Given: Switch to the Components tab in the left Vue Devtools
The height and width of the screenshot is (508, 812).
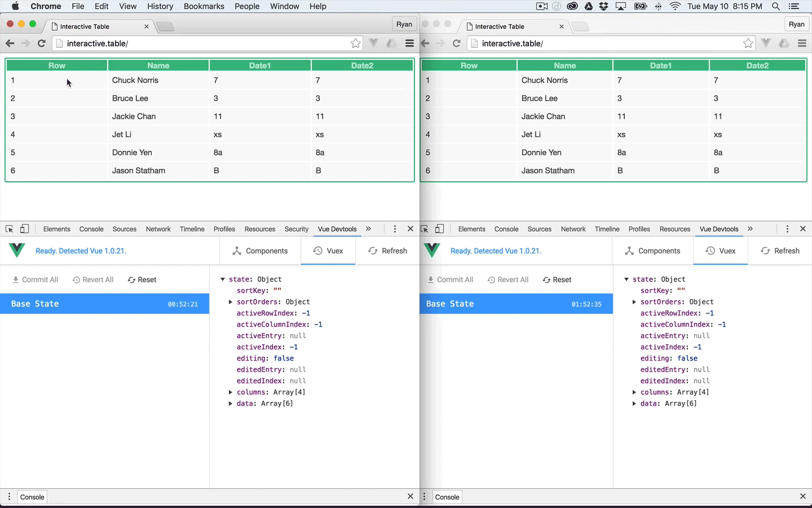Looking at the screenshot, I should coord(260,251).
